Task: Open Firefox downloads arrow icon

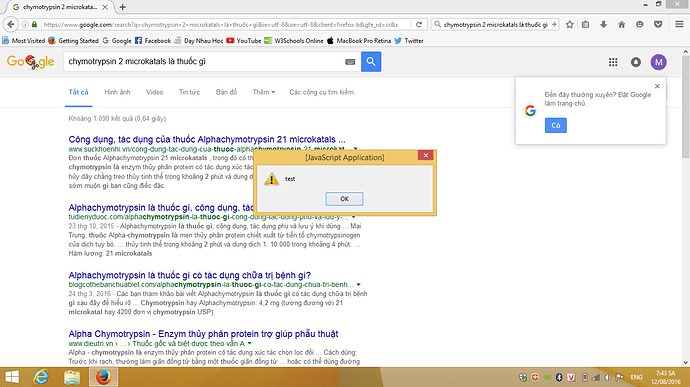Action: 603,25
